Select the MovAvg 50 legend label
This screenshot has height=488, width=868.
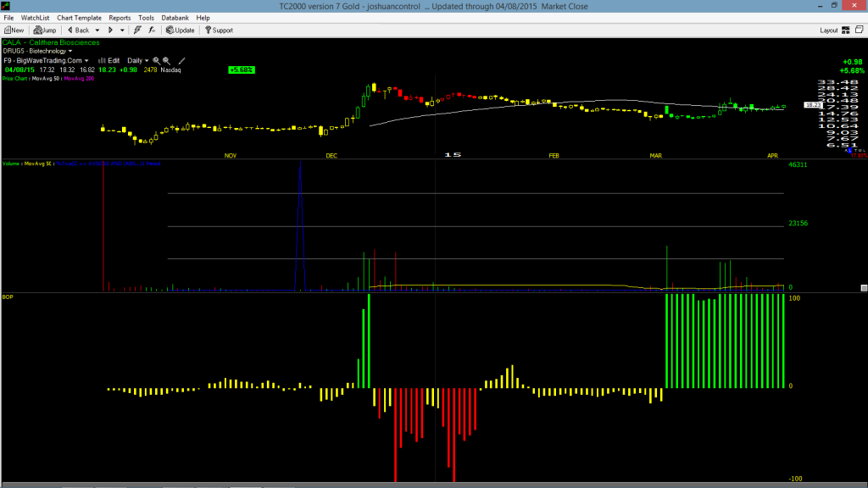tap(46, 79)
